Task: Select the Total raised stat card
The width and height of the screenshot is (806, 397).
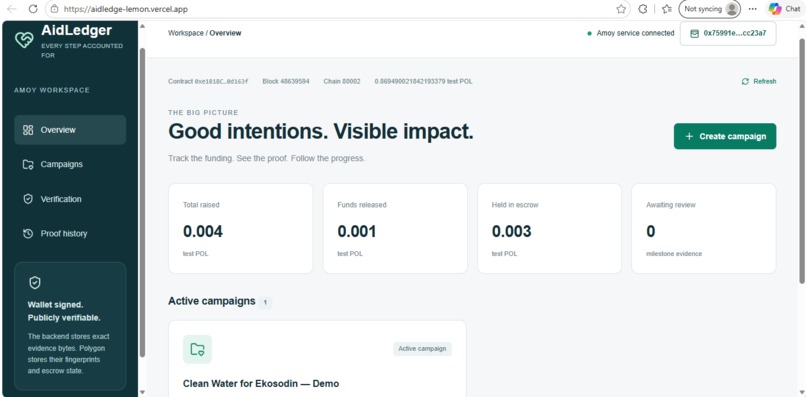Action: [x=241, y=228]
